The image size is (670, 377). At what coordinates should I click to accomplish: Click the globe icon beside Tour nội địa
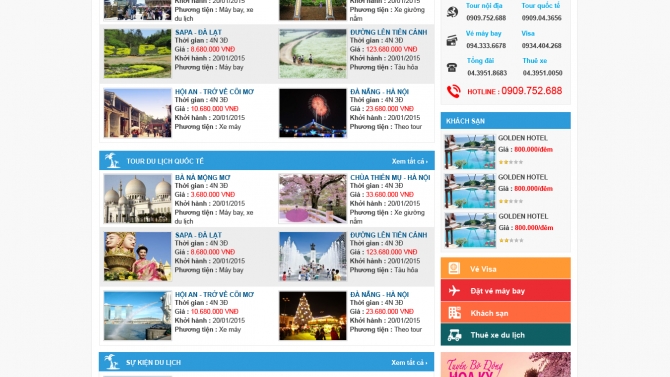[452, 12]
